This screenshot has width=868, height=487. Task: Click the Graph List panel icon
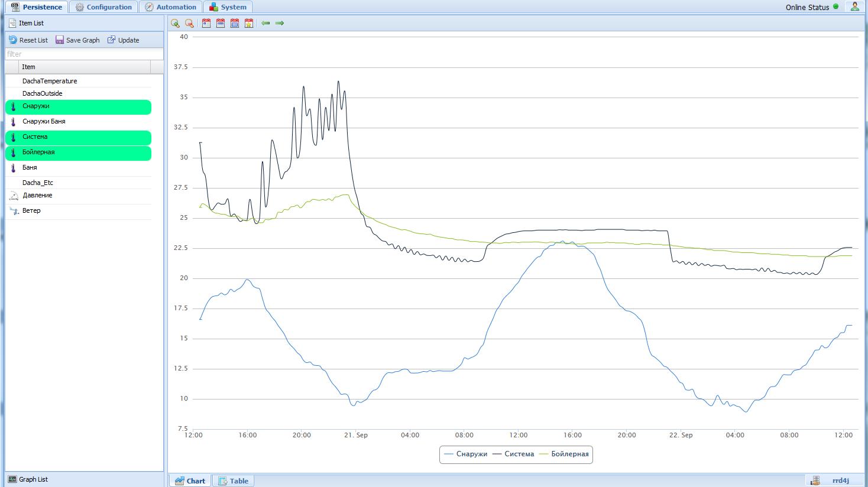[x=12, y=479]
